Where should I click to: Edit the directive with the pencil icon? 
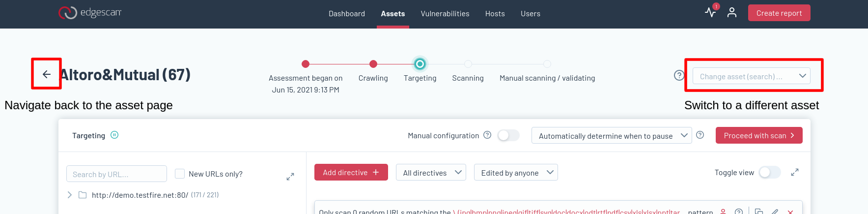[775, 212]
